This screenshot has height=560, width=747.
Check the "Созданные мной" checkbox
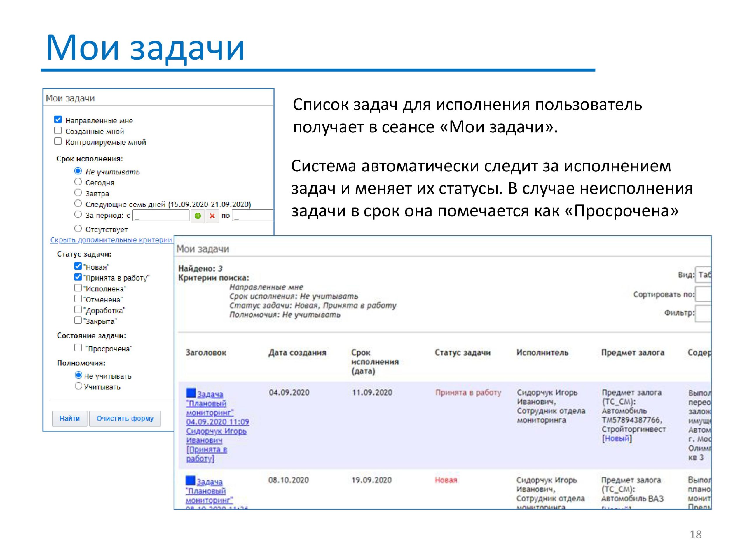[x=58, y=130]
